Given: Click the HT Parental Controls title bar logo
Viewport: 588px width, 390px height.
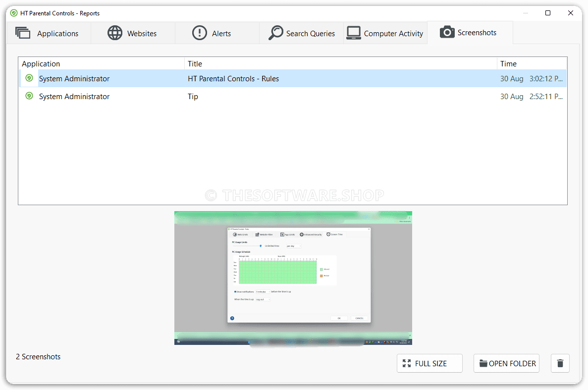Looking at the screenshot, I should 14,13.
